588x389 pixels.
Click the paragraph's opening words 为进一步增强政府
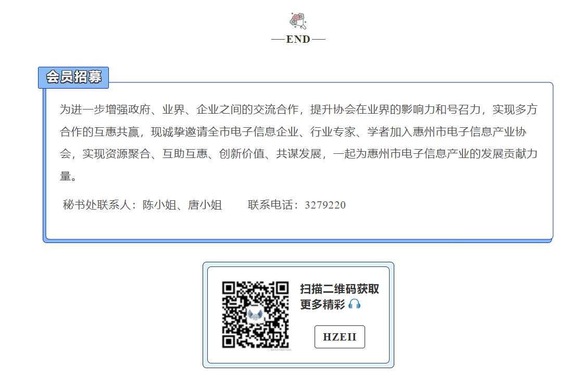[105, 110]
